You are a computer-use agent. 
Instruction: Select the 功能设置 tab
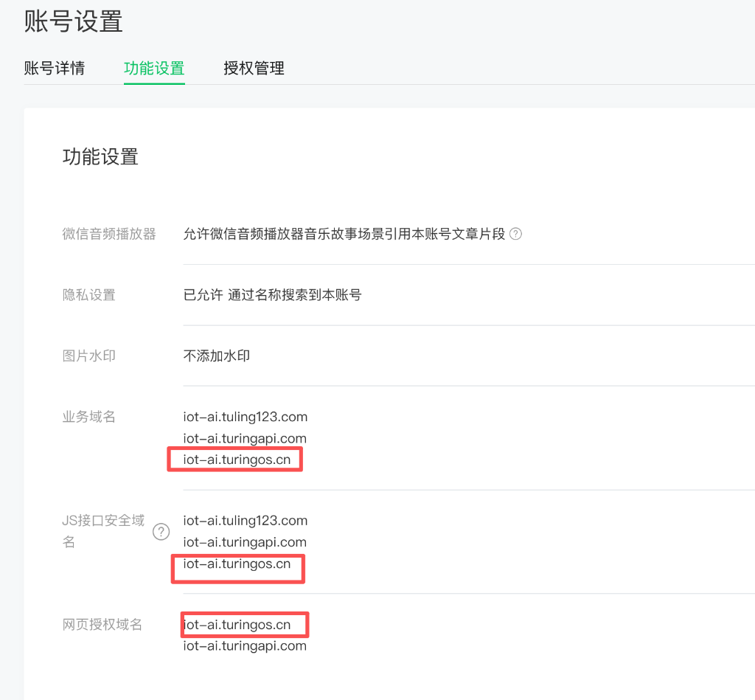pos(154,69)
